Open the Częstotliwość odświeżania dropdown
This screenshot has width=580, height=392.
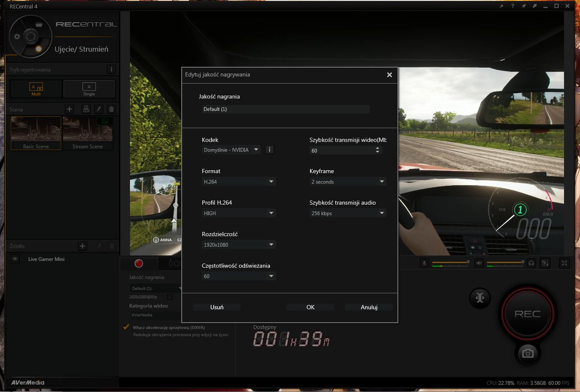pyautogui.click(x=239, y=276)
